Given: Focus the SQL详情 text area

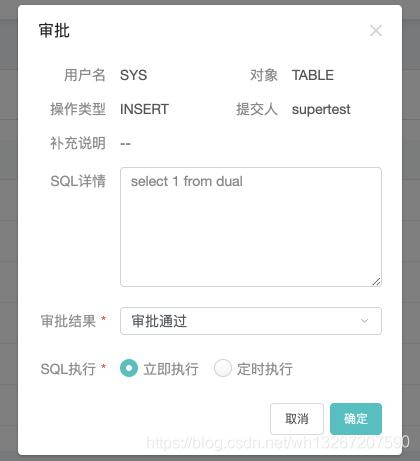Looking at the screenshot, I should coord(251,227).
